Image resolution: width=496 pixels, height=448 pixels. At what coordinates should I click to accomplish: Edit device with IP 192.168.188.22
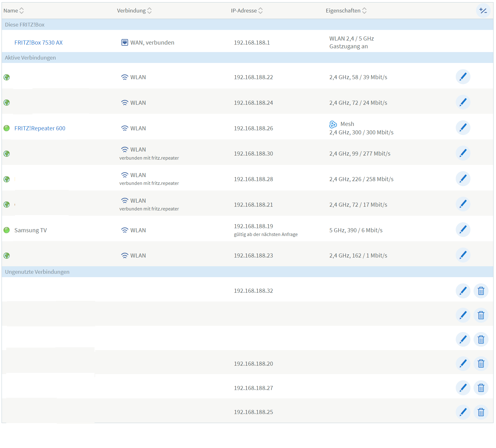coord(463,77)
